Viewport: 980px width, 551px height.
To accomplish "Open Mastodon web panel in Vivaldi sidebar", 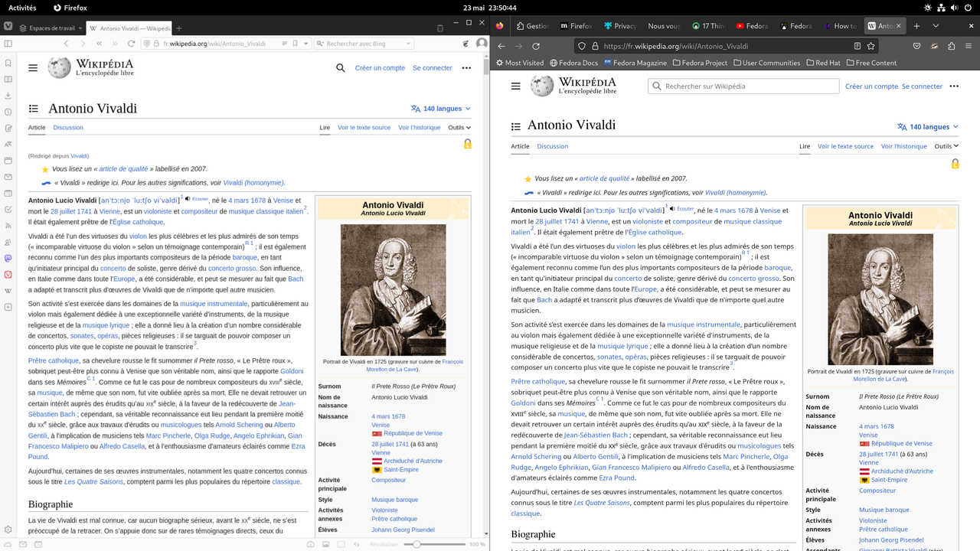I will [x=8, y=258].
